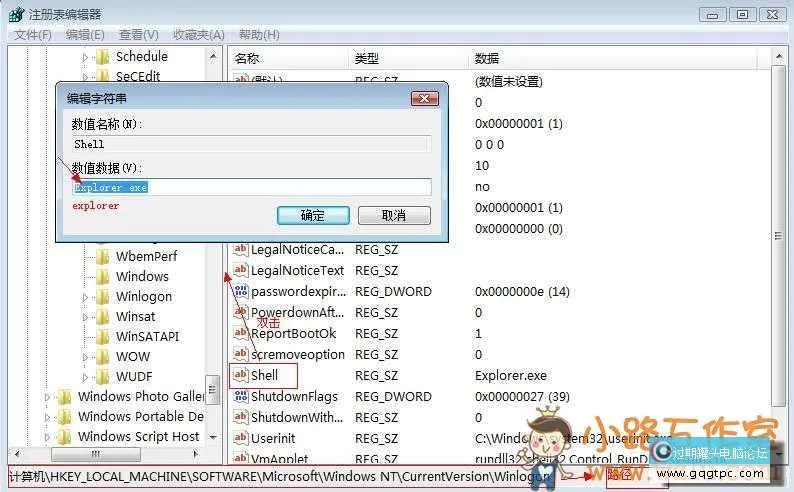
Task: Open the 查看(V) menu
Action: (x=139, y=35)
